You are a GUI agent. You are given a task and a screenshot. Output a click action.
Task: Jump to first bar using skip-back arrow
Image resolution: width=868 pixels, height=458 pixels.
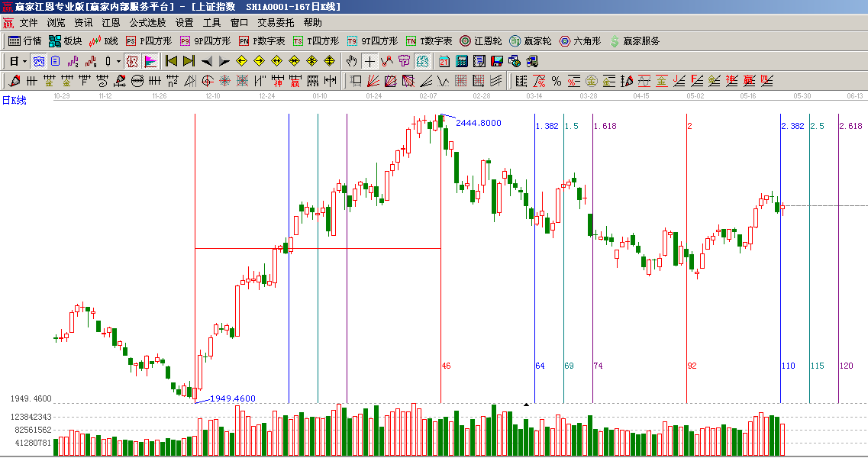pyautogui.click(x=172, y=61)
